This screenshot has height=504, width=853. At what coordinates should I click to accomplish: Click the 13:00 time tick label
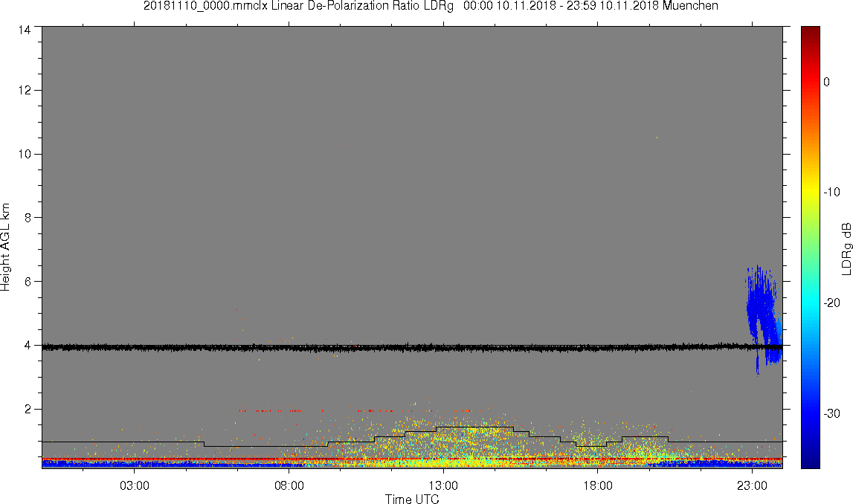[443, 485]
